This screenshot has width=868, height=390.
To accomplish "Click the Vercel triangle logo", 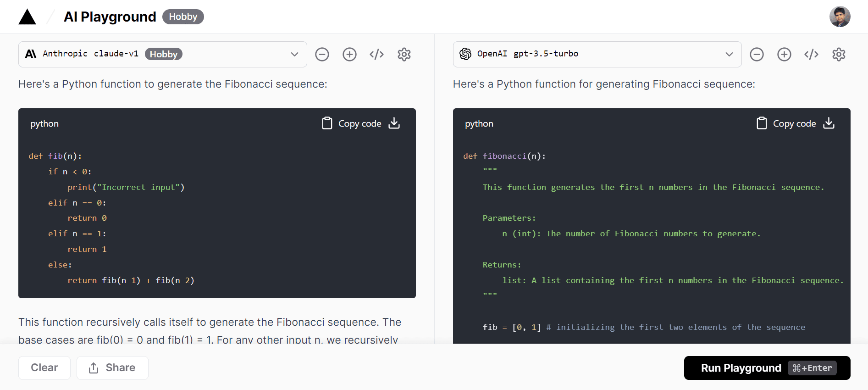I will click(x=27, y=17).
